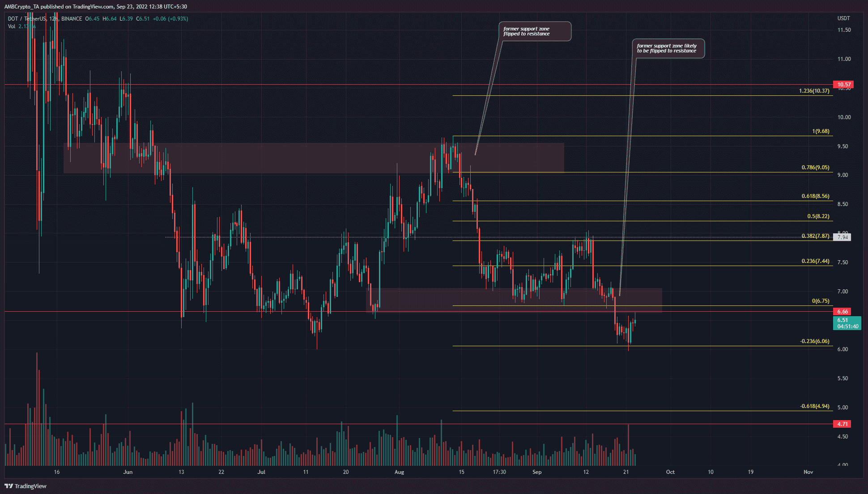Viewport: 868px width, 494px height.
Task: Click the TradingView logo at the bottom left
Action: point(26,486)
